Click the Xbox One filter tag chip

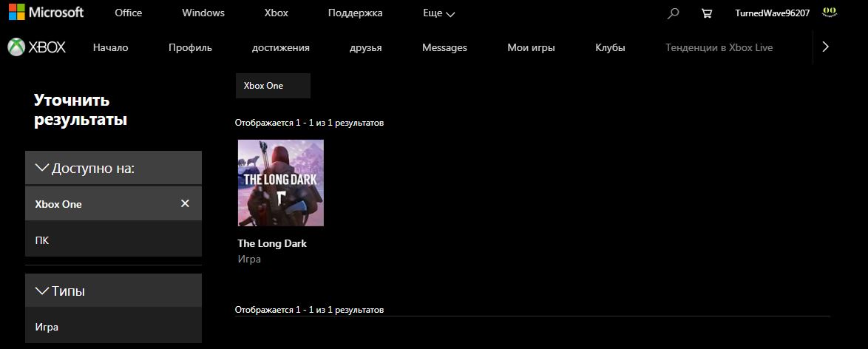click(273, 86)
